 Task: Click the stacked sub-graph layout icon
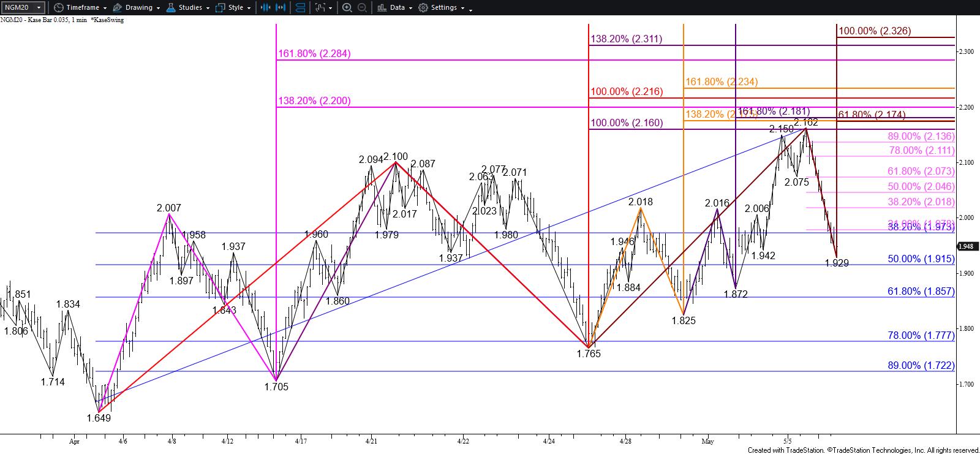(x=301, y=7)
